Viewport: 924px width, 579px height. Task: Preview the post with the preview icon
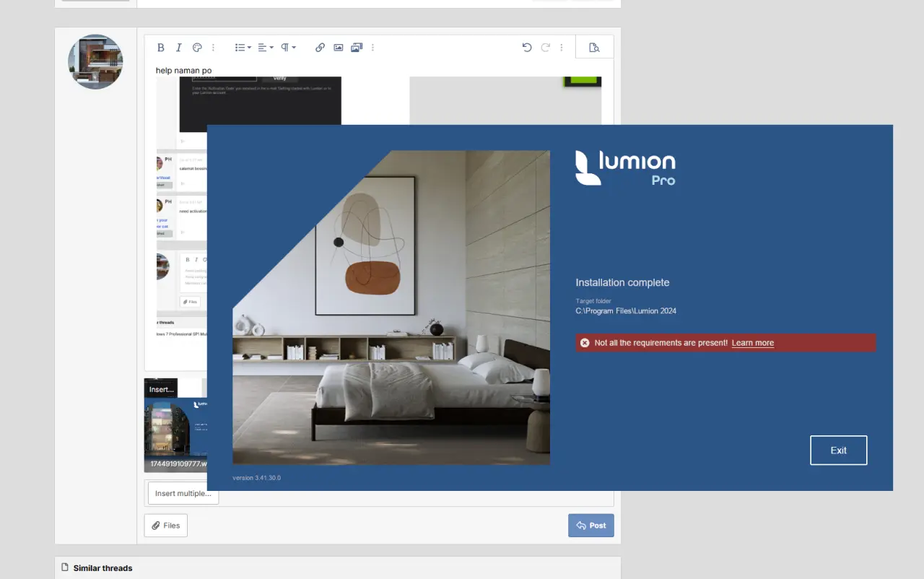594,48
